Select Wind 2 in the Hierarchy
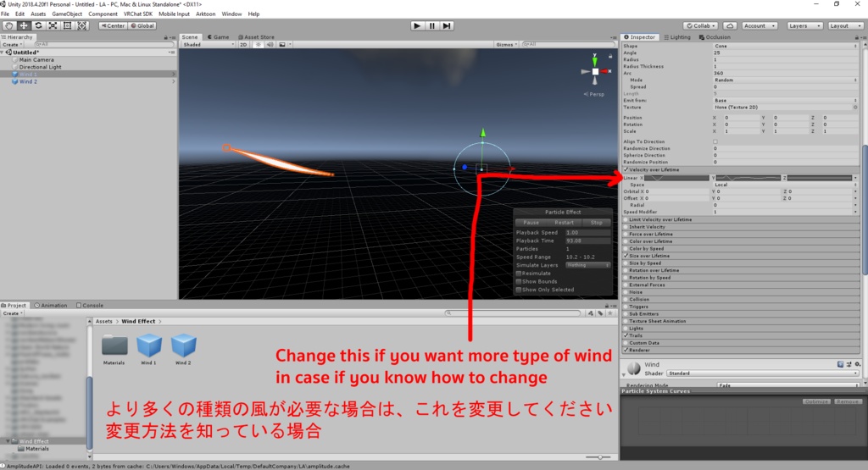The width and height of the screenshot is (868, 470). pyautogui.click(x=28, y=81)
